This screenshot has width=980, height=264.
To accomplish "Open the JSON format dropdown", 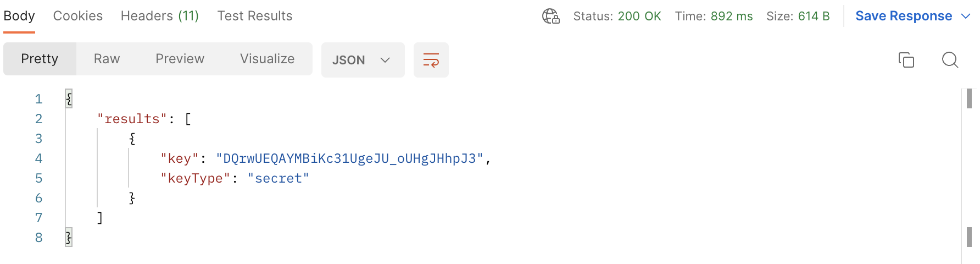I will 363,60.
